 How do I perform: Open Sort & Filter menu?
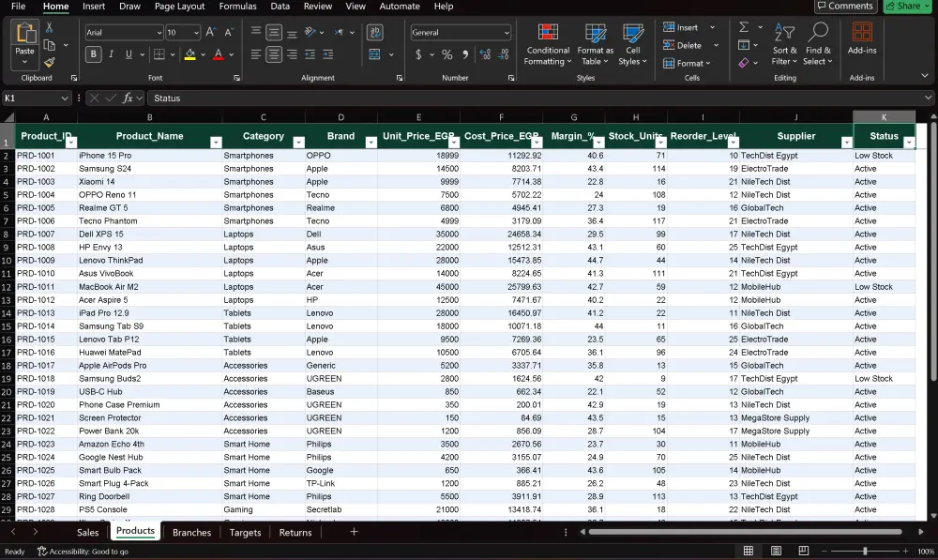(x=784, y=44)
